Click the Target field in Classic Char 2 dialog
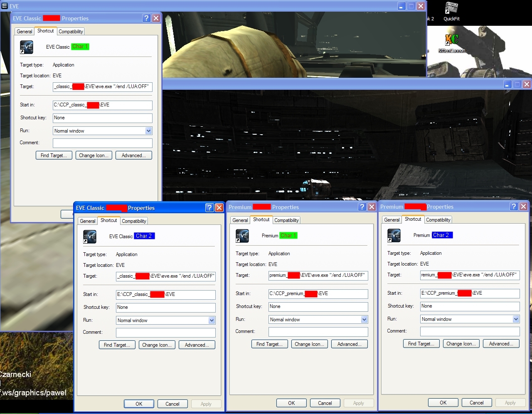This screenshot has height=414, width=532. [x=166, y=276]
